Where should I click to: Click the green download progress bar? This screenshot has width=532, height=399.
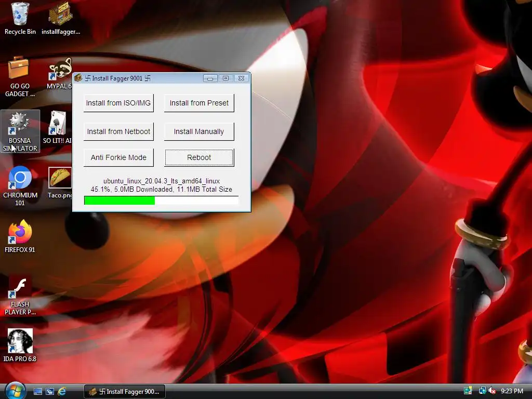tap(161, 201)
